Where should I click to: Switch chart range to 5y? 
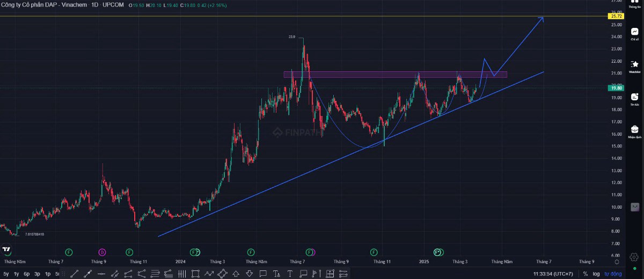(x=6, y=274)
